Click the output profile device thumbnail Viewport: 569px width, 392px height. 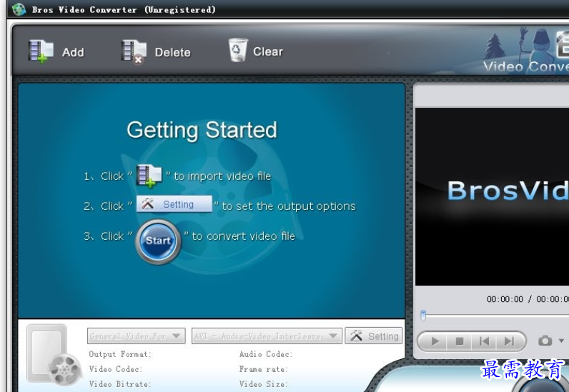(54, 354)
